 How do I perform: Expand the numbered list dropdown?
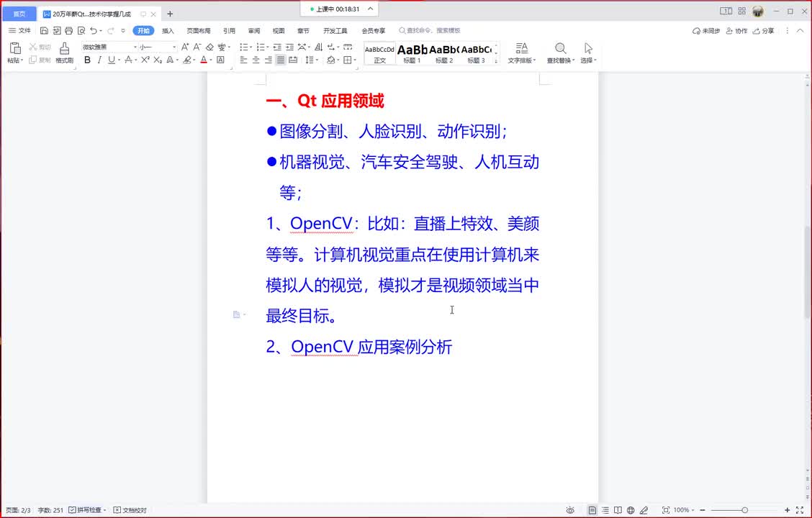(267, 47)
